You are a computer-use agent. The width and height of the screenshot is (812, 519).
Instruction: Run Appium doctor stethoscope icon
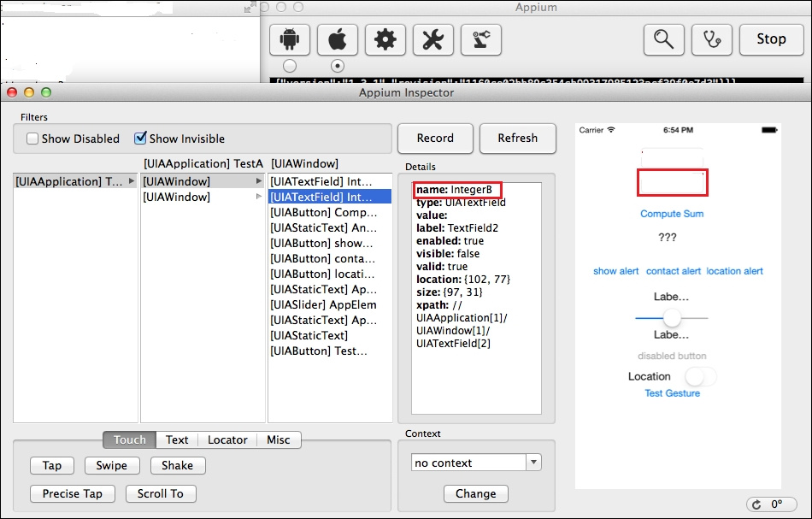711,39
